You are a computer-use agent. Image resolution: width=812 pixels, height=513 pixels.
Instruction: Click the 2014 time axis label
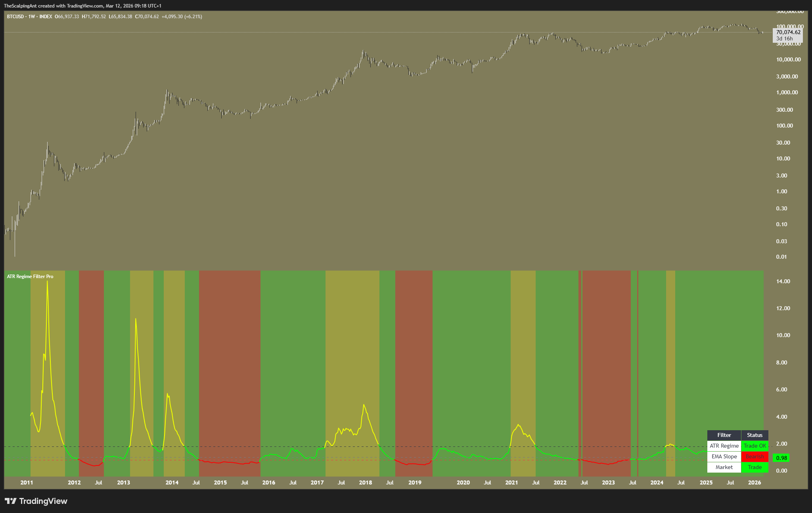coord(172,482)
